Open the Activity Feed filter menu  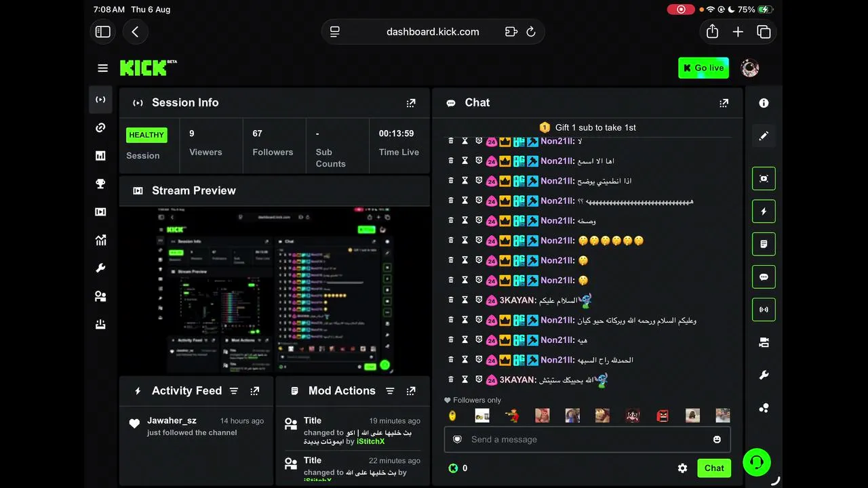(234, 391)
